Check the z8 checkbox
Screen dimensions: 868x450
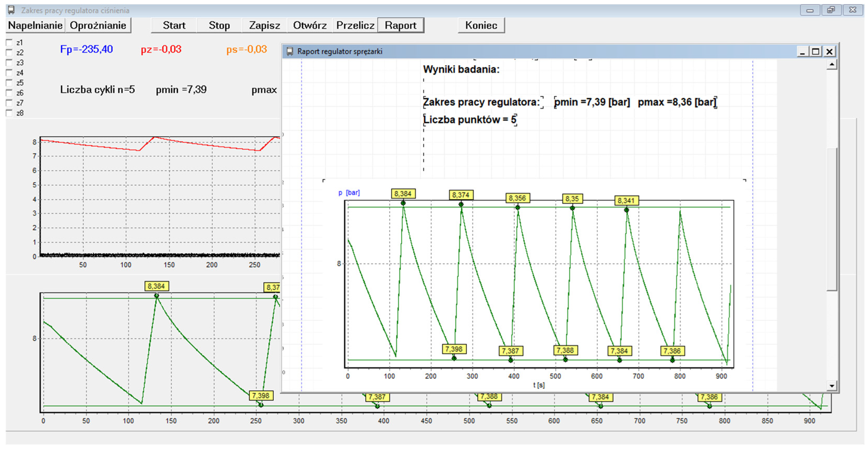click(x=9, y=113)
